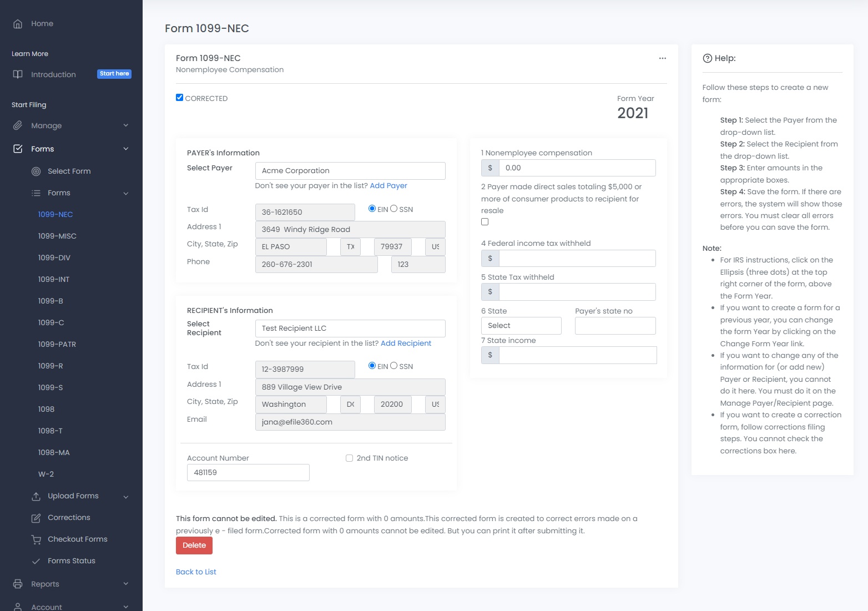Image resolution: width=868 pixels, height=611 pixels.
Task: Open the box 6 State select dropdown
Action: (521, 326)
